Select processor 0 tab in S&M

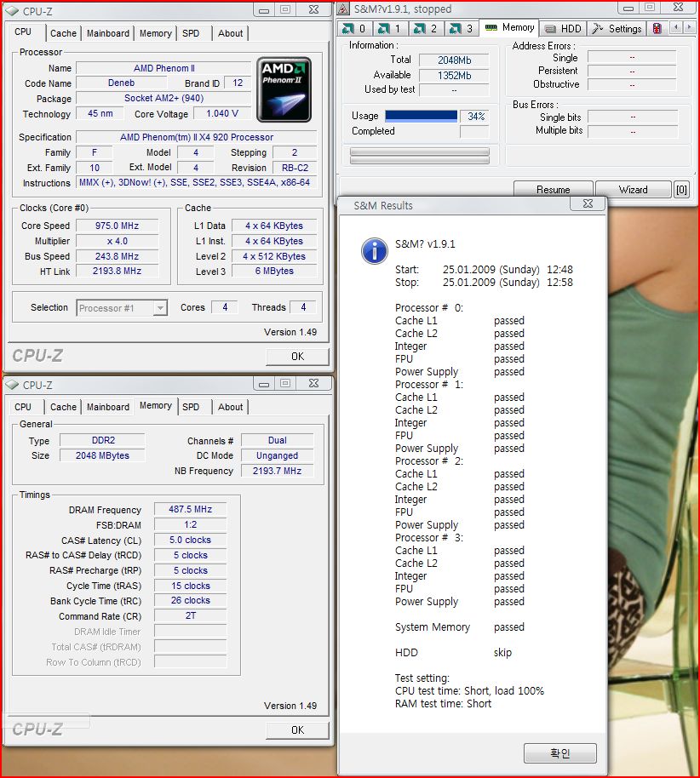(x=354, y=29)
